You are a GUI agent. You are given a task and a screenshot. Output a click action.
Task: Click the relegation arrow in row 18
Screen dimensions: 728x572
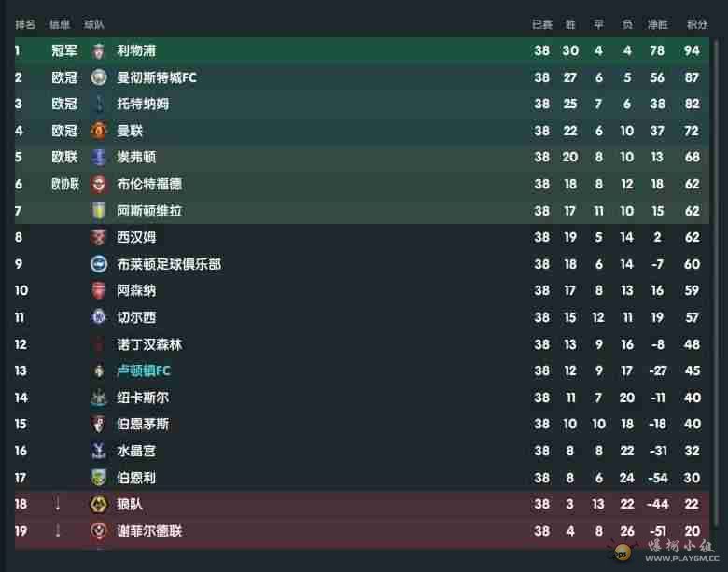click(58, 504)
